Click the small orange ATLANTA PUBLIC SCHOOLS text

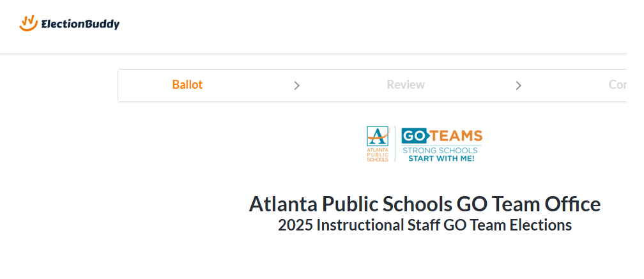pos(378,155)
